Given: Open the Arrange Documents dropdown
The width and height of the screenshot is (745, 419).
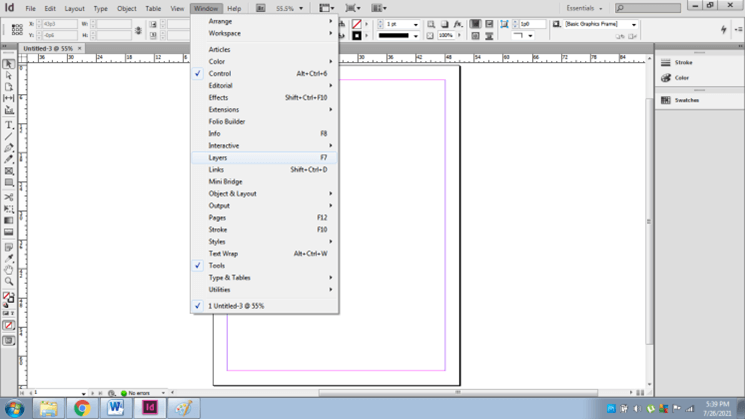Looking at the screenshot, I should (x=379, y=8).
